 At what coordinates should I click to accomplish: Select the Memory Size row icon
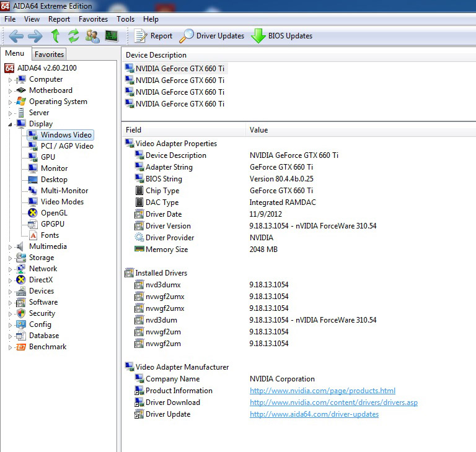(x=139, y=249)
